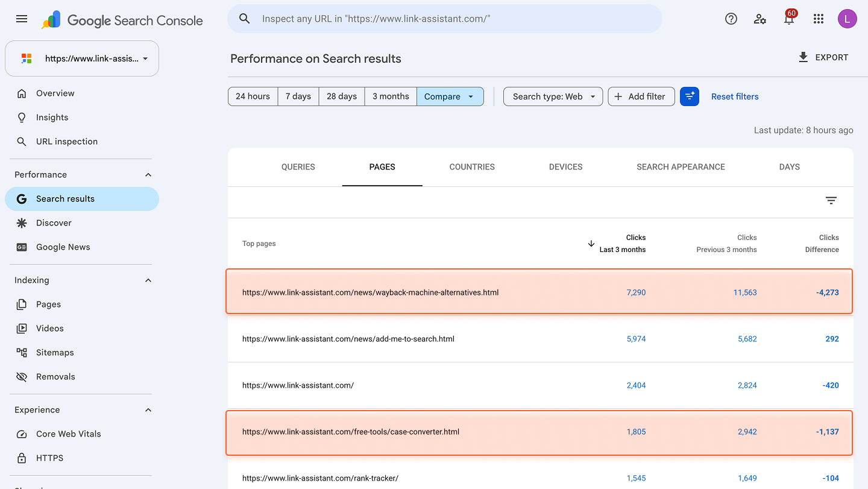Click the -1,137 difference value
Screen dimensions: 868x489
coord(828,432)
